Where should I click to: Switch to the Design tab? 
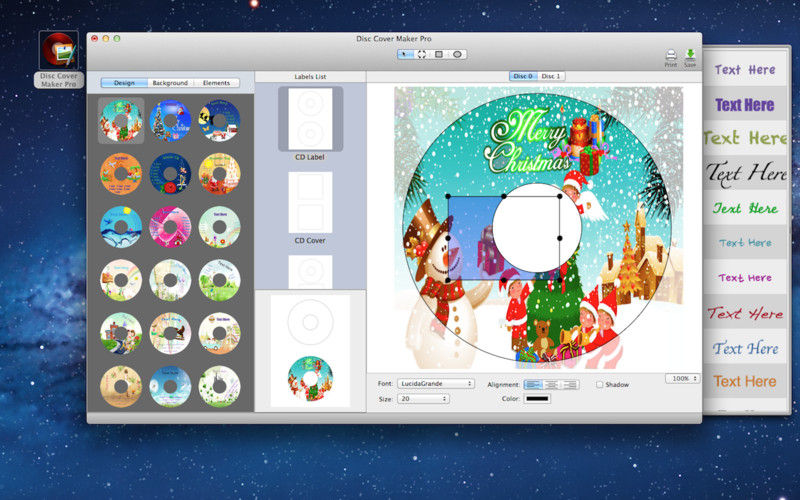pos(124,83)
